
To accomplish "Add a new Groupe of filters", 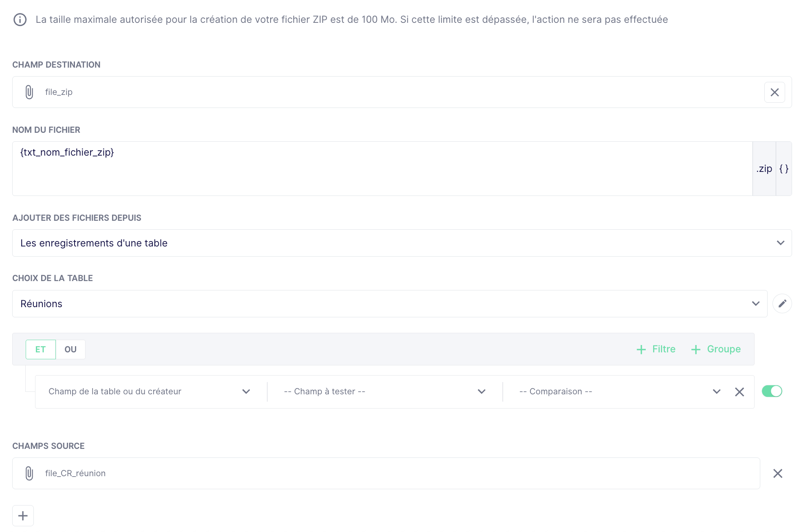I will (716, 349).
